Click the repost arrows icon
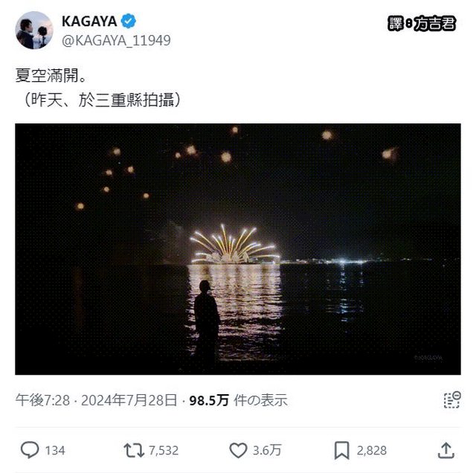 click(134, 450)
